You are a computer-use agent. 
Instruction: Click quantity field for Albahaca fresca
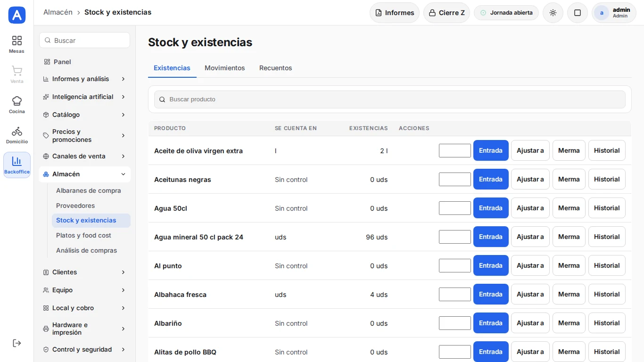455,294
